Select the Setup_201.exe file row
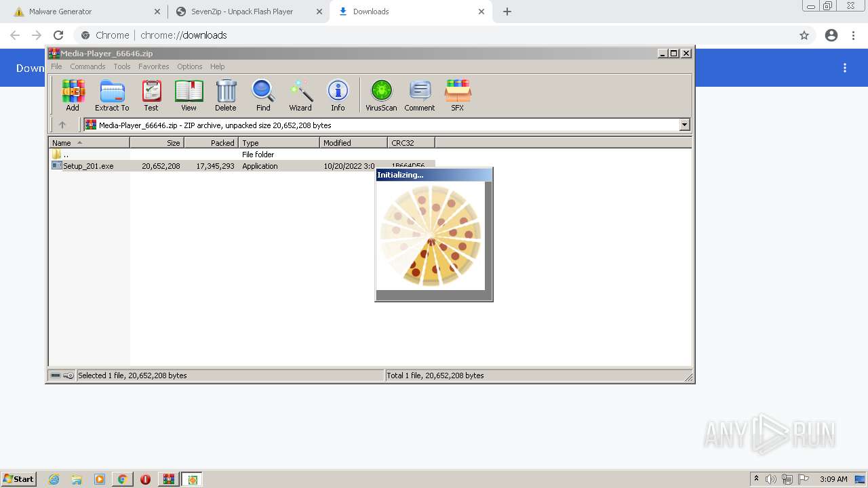 [242, 166]
